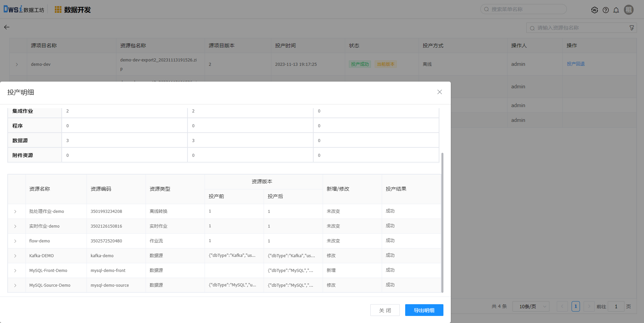Expand the demo-dev project row

tap(17, 64)
